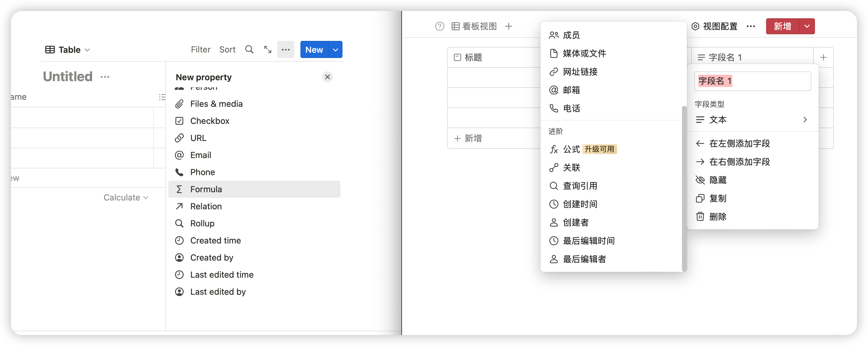Screen dimensions: 868x346
Task: Hide the field using the 隐藏 eye option
Action: point(717,180)
